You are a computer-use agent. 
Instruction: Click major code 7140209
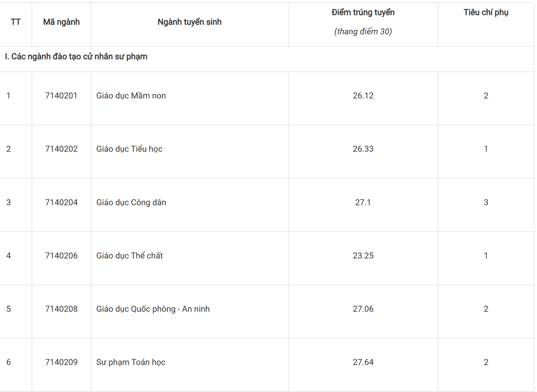(61, 362)
